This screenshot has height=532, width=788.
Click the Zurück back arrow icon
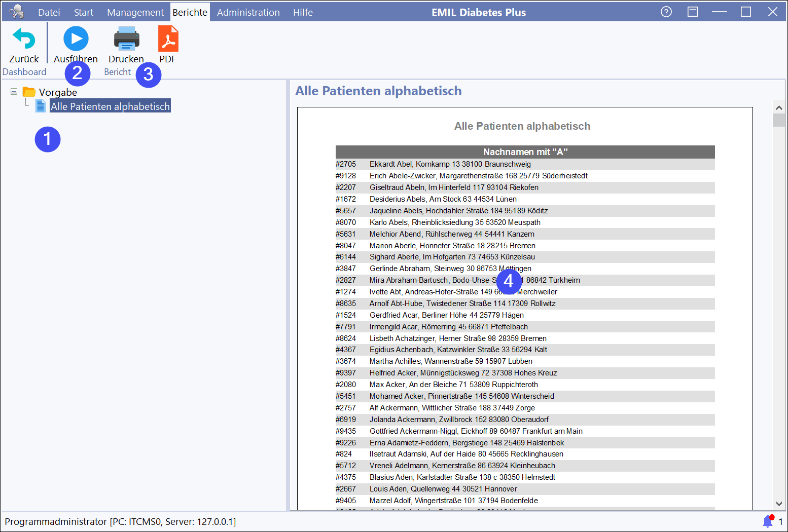[24, 39]
